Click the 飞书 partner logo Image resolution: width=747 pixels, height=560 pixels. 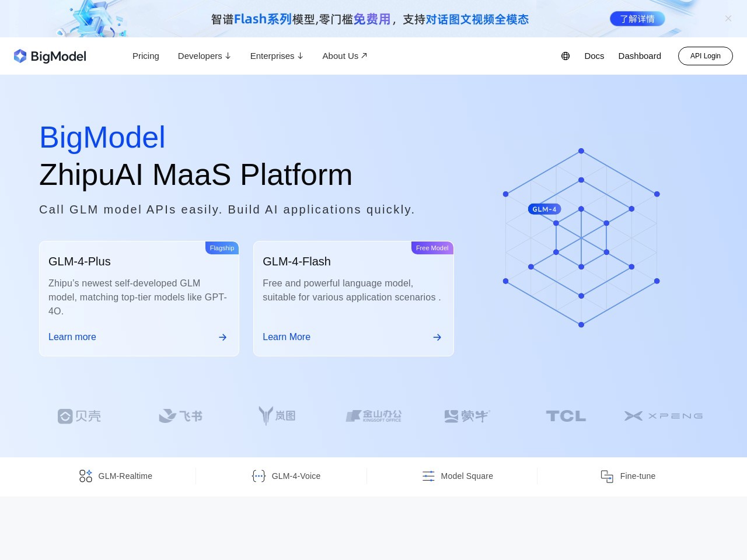point(180,416)
